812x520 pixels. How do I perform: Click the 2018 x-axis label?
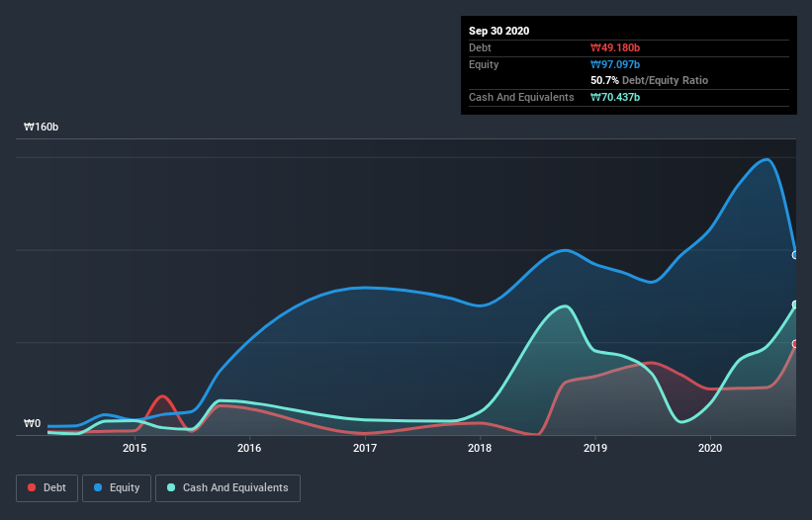tap(480, 448)
